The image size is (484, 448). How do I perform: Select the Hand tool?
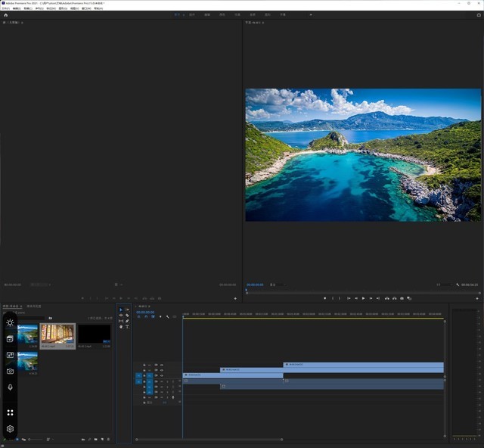tap(121, 327)
